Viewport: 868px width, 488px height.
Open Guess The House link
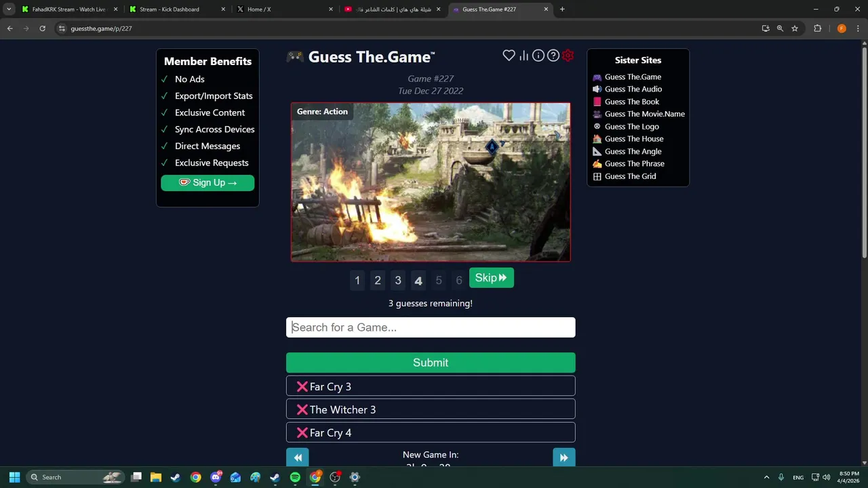634,139
